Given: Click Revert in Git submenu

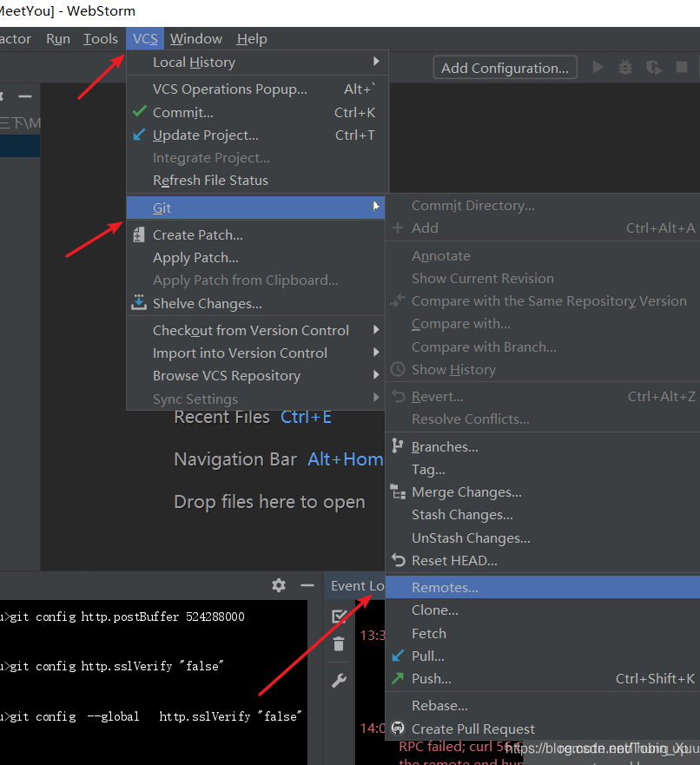Looking at the screenshot, I should [x=543, y=397].
